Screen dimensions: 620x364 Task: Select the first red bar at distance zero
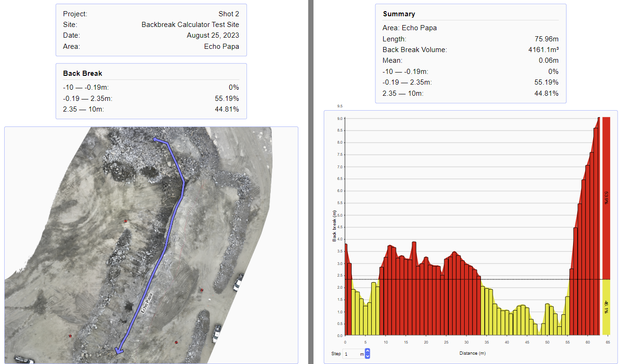coord(346,288)
